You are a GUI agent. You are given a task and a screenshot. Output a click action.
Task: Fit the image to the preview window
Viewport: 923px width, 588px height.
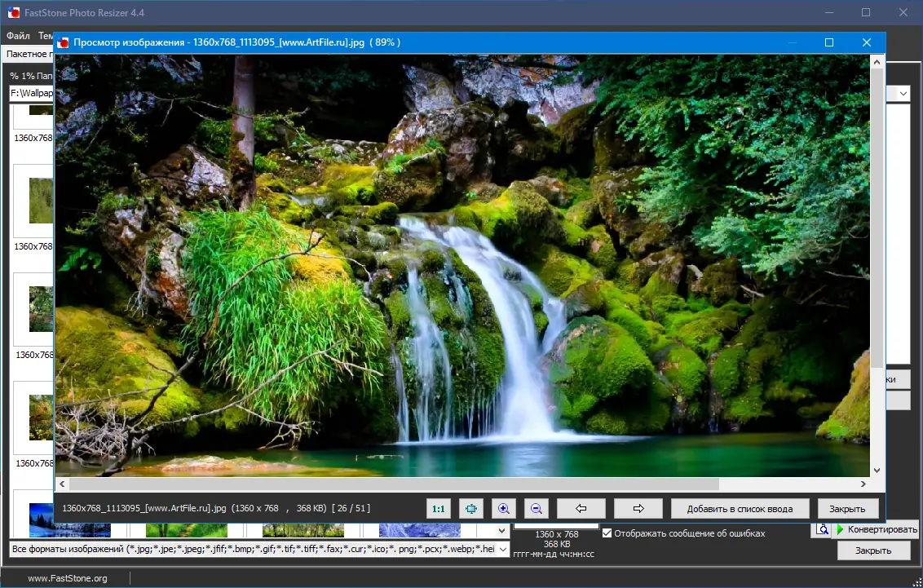pyautogui.click(x=471, y=509)
